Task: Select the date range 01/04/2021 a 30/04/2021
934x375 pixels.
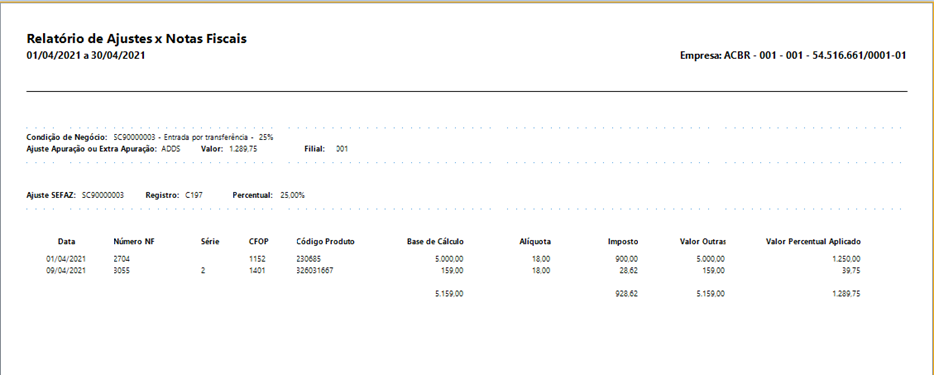Action: point(86,55)
